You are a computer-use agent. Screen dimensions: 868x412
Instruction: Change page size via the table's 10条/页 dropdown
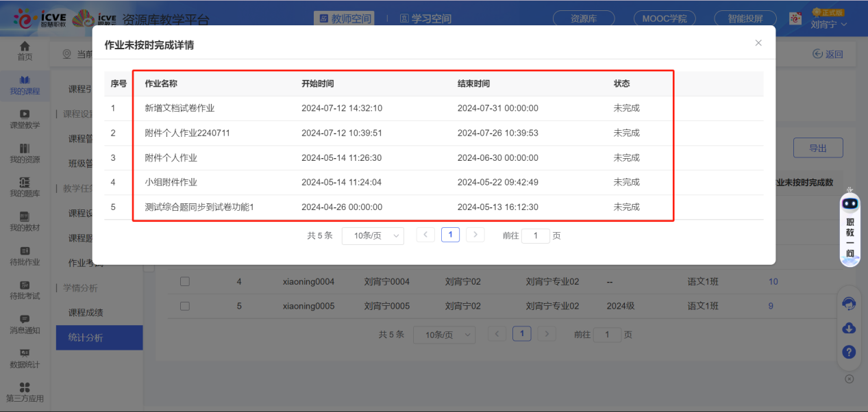[x=444, y=335]
